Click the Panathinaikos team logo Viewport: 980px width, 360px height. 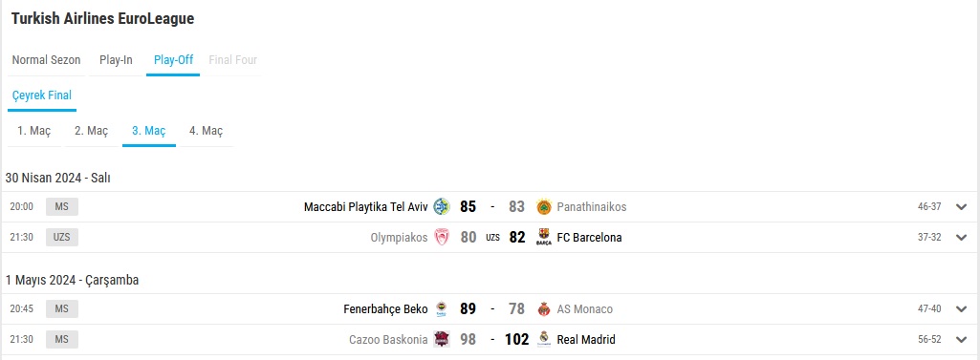point(544,206)
